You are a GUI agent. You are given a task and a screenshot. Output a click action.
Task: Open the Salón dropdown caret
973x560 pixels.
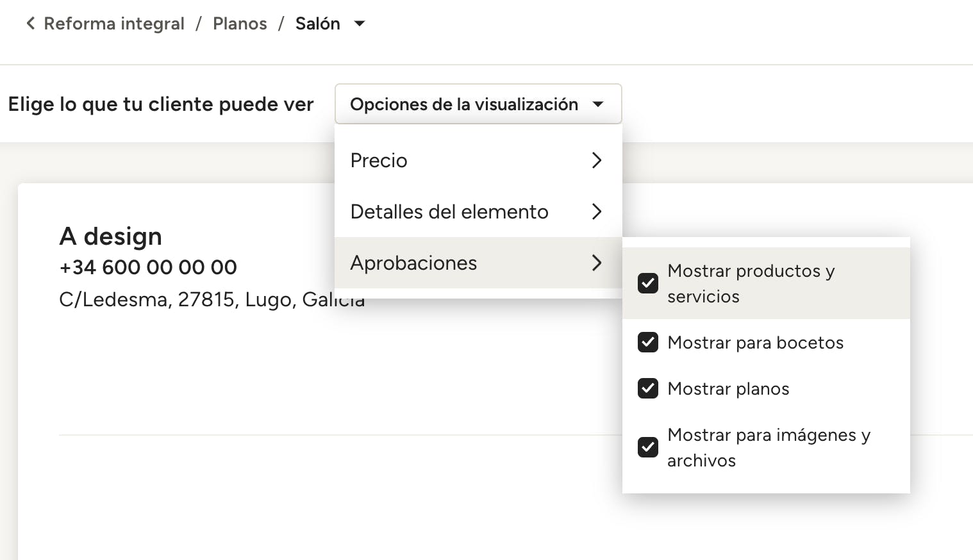[x=360, y=24]
